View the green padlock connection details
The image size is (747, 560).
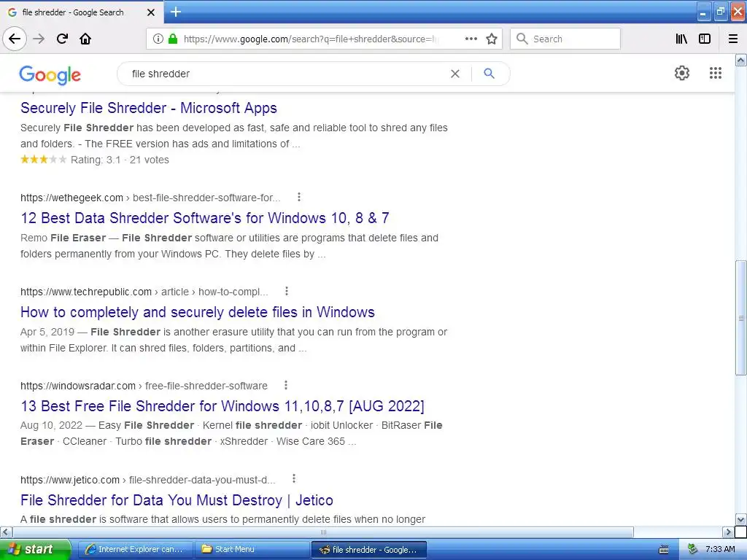pyautogui.click(x=173, y=39)
